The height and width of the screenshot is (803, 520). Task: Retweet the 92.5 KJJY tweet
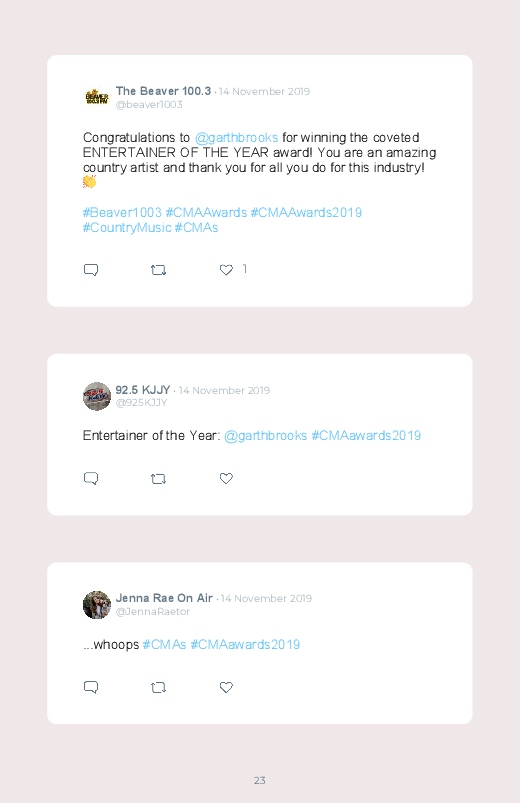tap(158, 479)
